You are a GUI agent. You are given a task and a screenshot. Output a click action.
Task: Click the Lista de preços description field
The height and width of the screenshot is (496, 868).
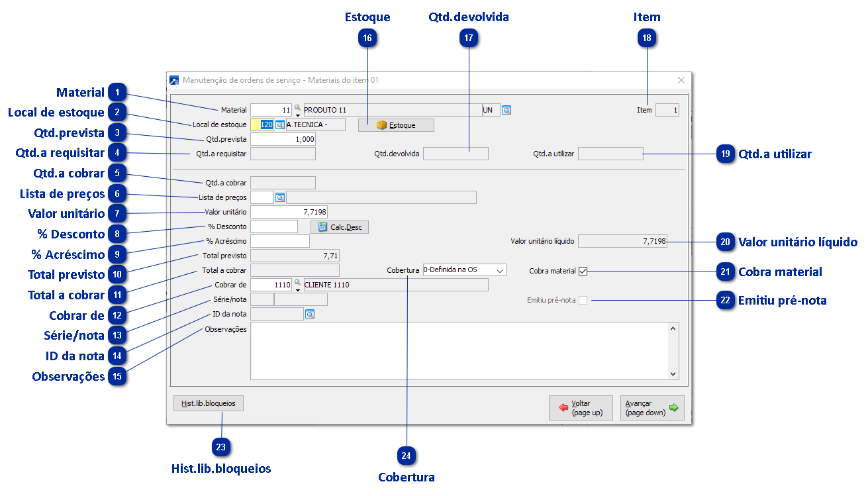381,197
